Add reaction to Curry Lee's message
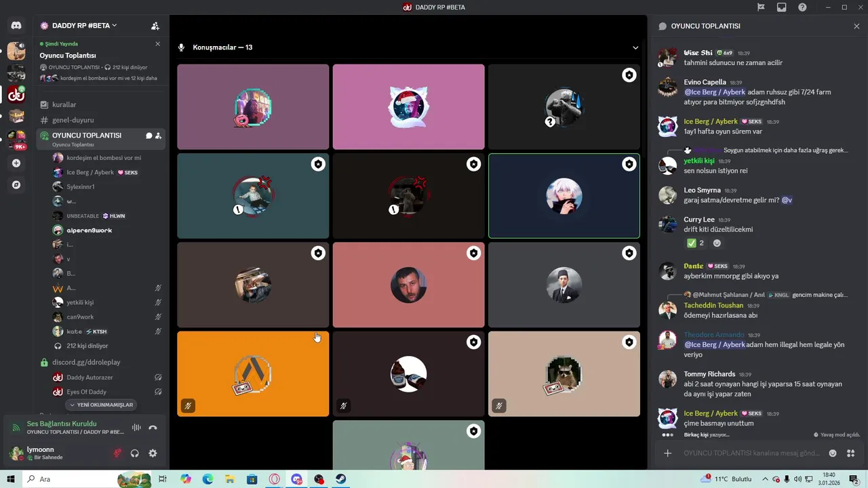The height and width of the screenshot is (488, 868). point(717,243)
